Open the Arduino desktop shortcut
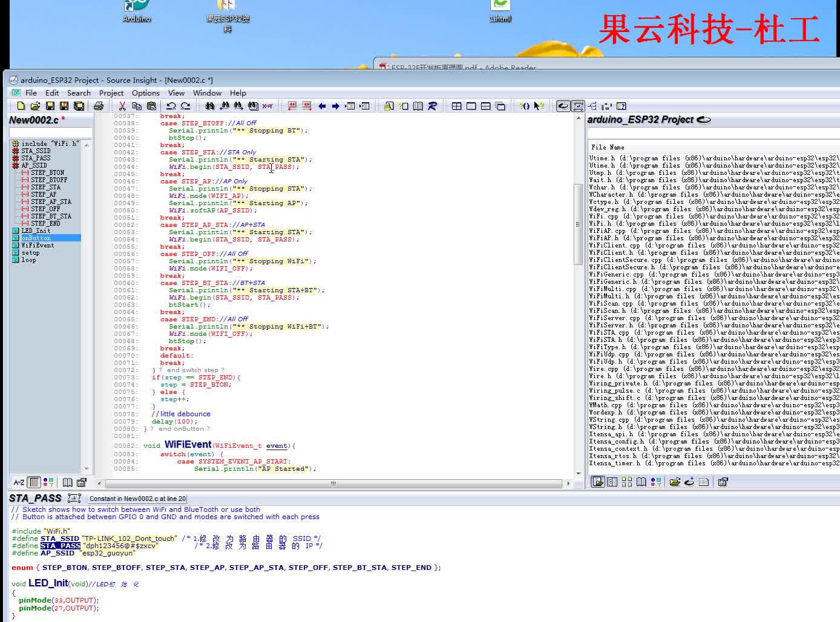This screenshot has width=840, height=622. click(x=137, y=11)
